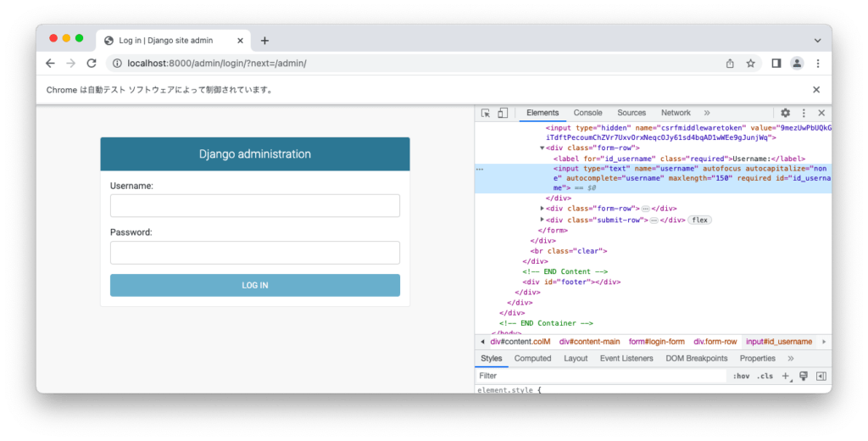The image size is (868, 441).
Task: Activate the DevTools inspect element picker
Action: (486, 113)
